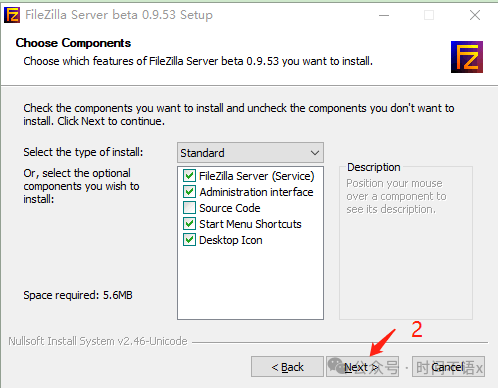Viewport: 498px width, 388px height.
Task: Click the disabled maximize window button
Action: pyautogui.click(x=429, y=15)
